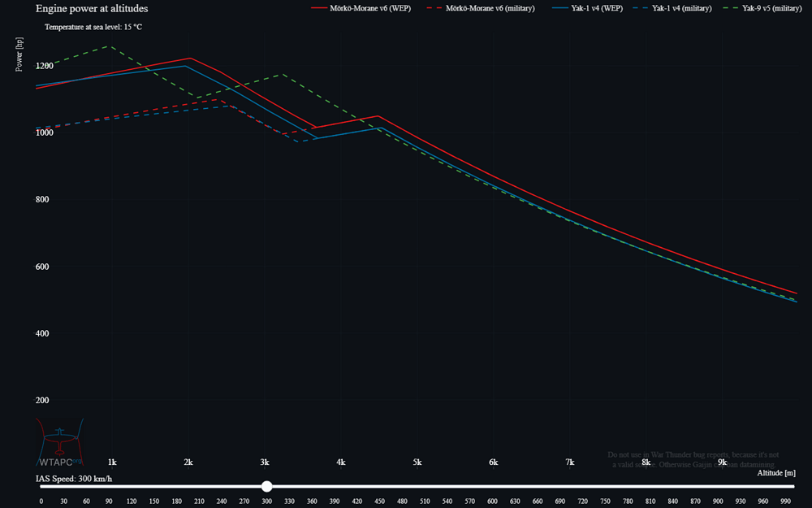This screenshot has width=812, height=508.
Task: Select slider step 480
Action: 402,501
